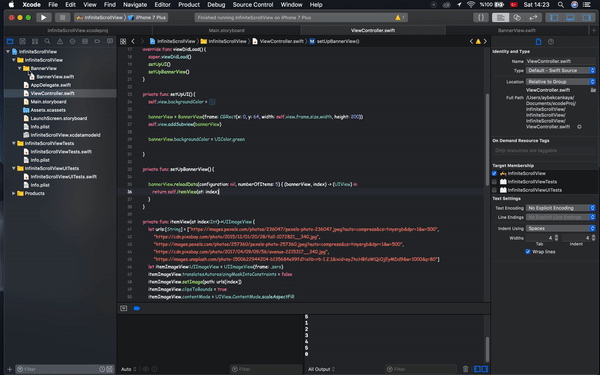Open the Debug navigator icon
The image size is (600, 375).
[x=85, y=41]
